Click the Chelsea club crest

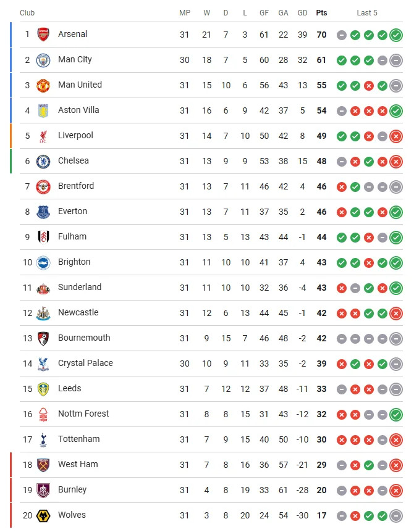[x=43, y=161]
